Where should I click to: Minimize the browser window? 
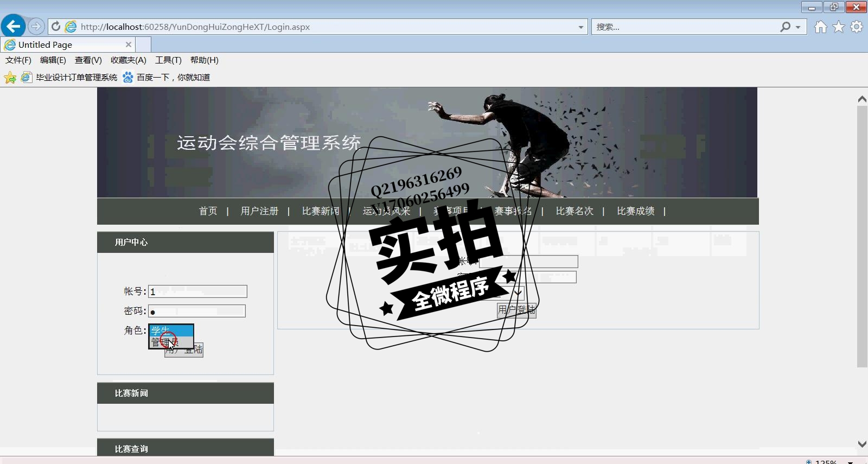coord(812,7)
